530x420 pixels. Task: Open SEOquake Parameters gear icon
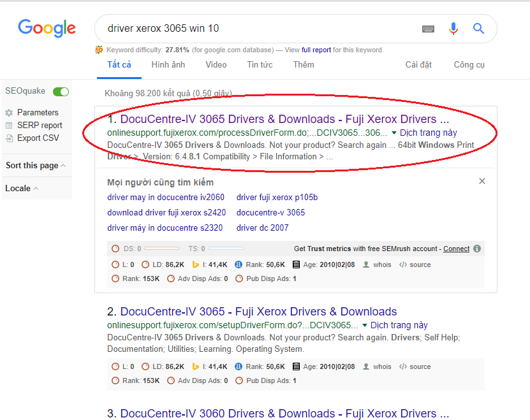coord(9,113)
